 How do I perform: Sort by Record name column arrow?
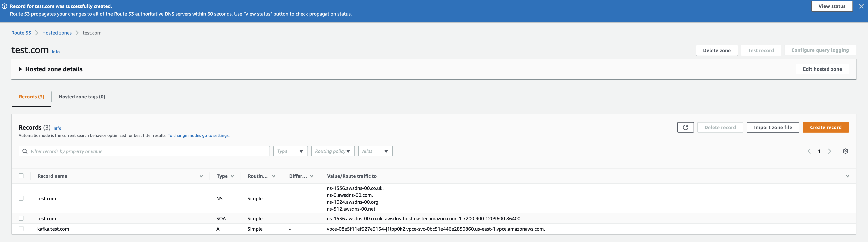(201, 176)
